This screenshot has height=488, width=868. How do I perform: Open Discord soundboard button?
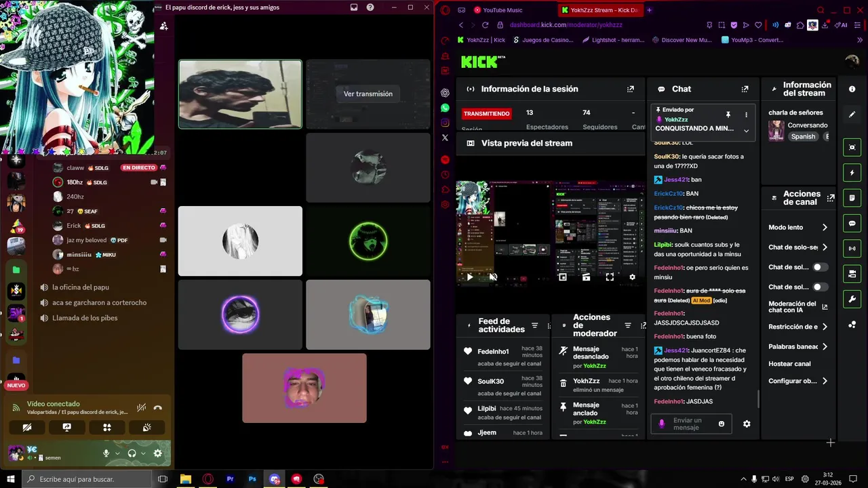tap(146, 428)
